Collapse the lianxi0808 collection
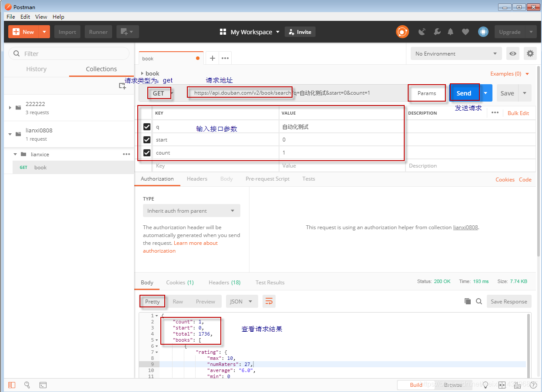 [10, 134]
